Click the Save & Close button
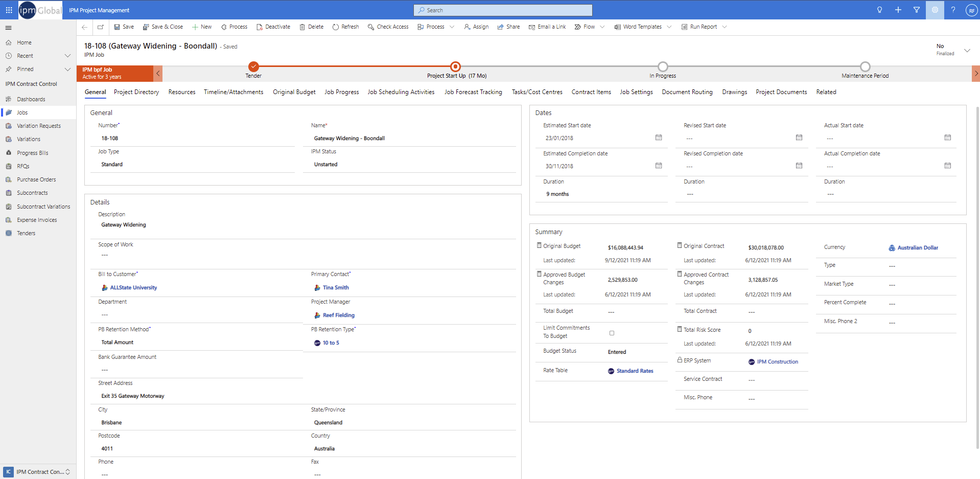The width and height of the screenshot is (980, 479). 162,27
